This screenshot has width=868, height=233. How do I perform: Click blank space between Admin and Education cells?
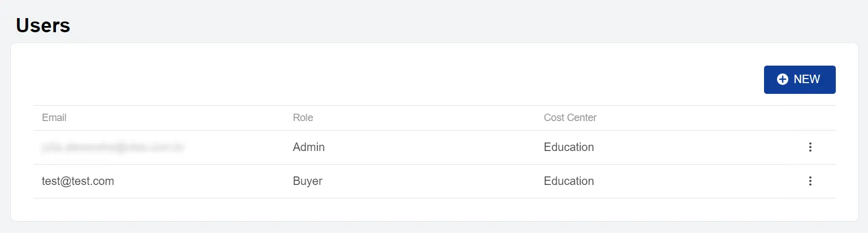coord(429,147)
